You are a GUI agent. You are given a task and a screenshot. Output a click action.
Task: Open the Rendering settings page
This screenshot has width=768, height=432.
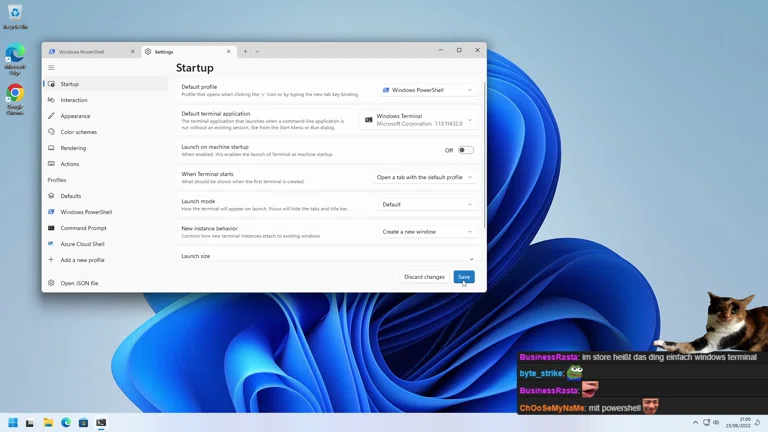pyautogui.click(x=73, y=148)
